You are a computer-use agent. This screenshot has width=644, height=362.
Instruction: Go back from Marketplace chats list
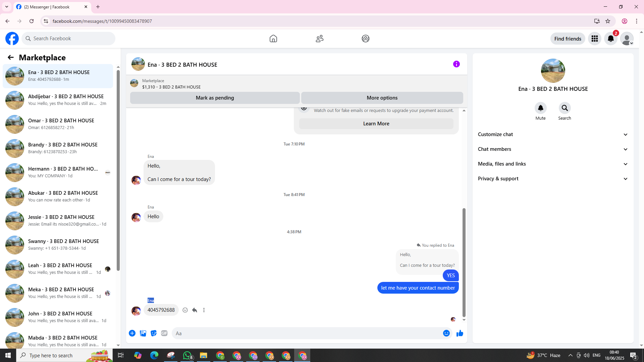coord(11,57)
